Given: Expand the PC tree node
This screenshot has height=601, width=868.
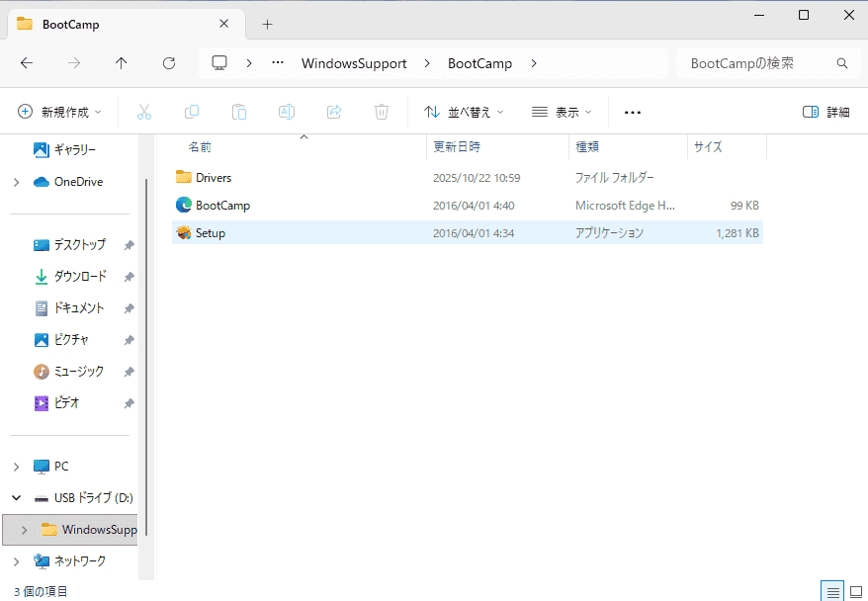Looking at the screenshot, I should (x=17, y=467).
